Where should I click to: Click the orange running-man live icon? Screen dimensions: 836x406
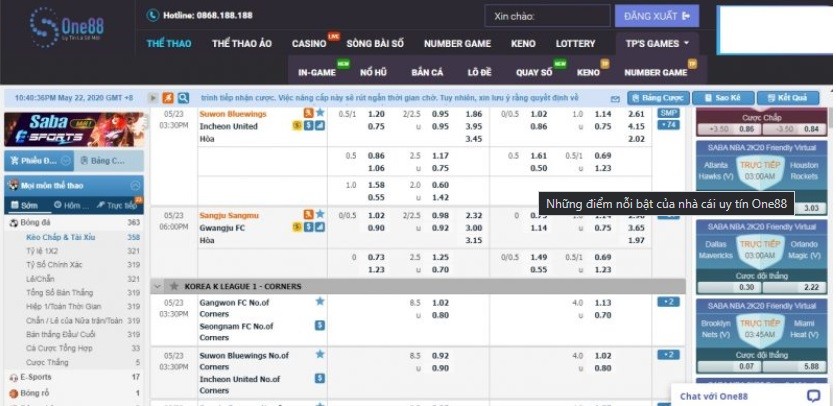(168, 98)
